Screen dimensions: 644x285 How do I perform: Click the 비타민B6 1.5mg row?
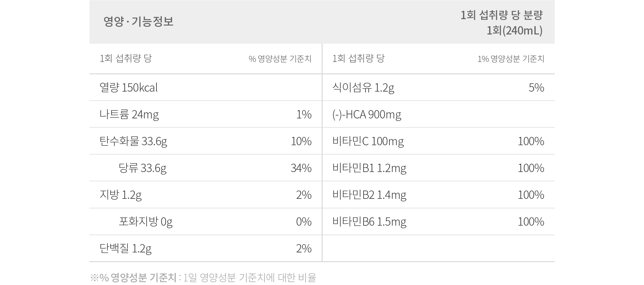pos(438,221)
